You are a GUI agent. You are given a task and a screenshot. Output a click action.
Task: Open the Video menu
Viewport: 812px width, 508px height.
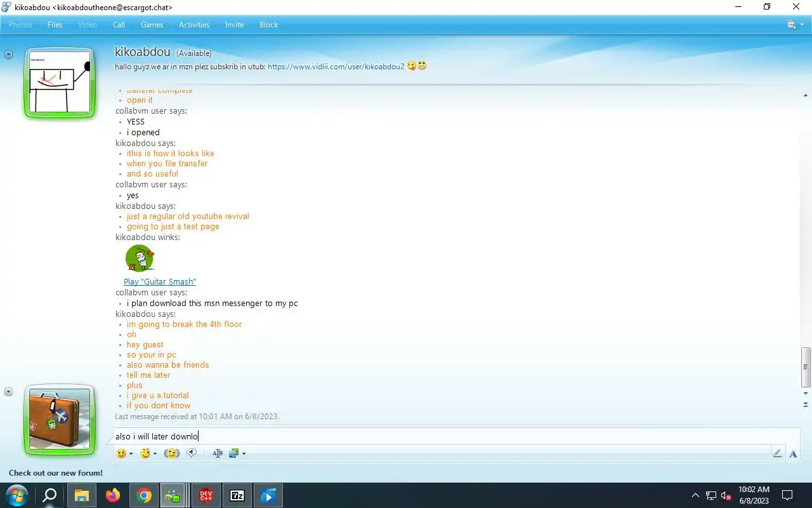tap(88, 25)
